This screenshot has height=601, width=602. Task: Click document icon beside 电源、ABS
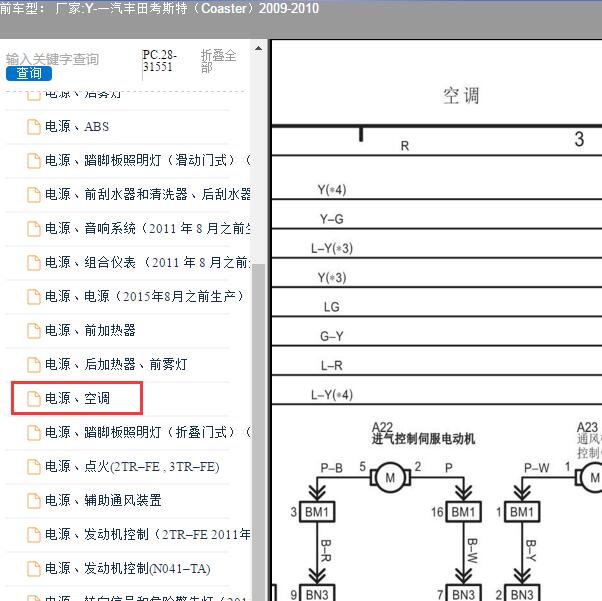click(34, 127)
